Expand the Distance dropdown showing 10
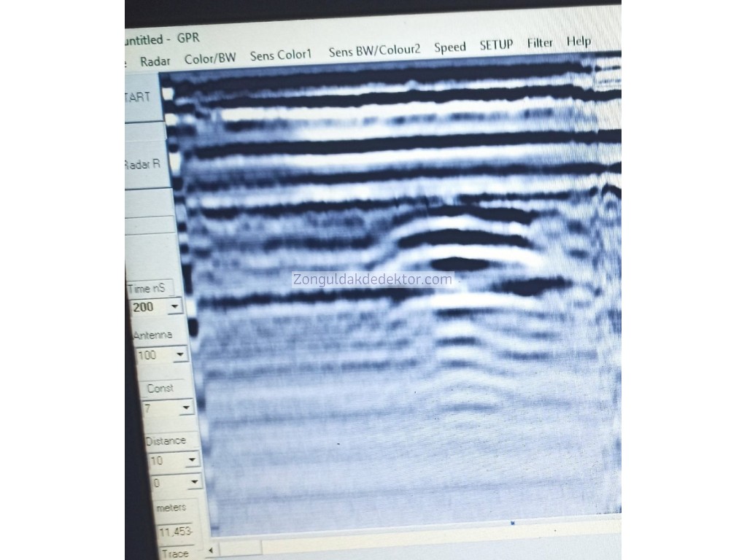This screenshot has height=560, width=747. click(192, 460)
